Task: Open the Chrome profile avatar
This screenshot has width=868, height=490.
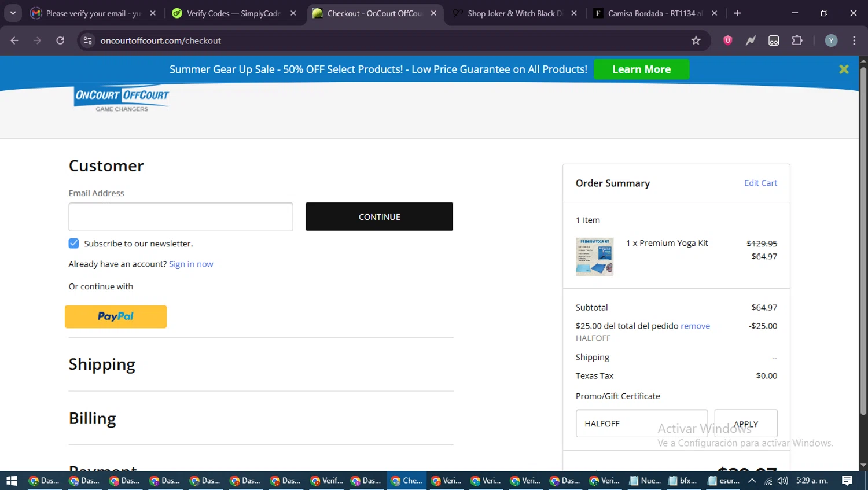Action: pyautogui.click(x=831, y=40)
